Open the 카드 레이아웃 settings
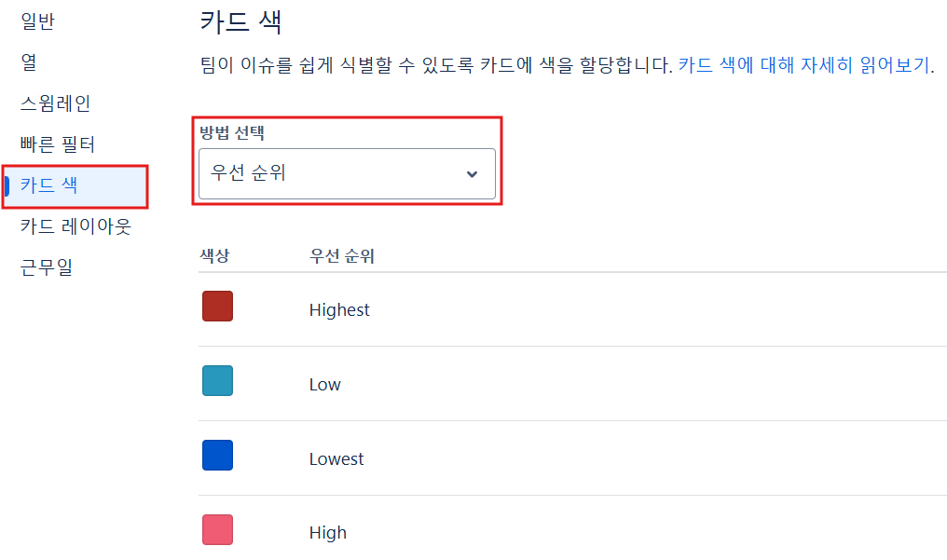The width and height of the screenshot is (947, 560). pyautogui.click(x=75, y=226)
